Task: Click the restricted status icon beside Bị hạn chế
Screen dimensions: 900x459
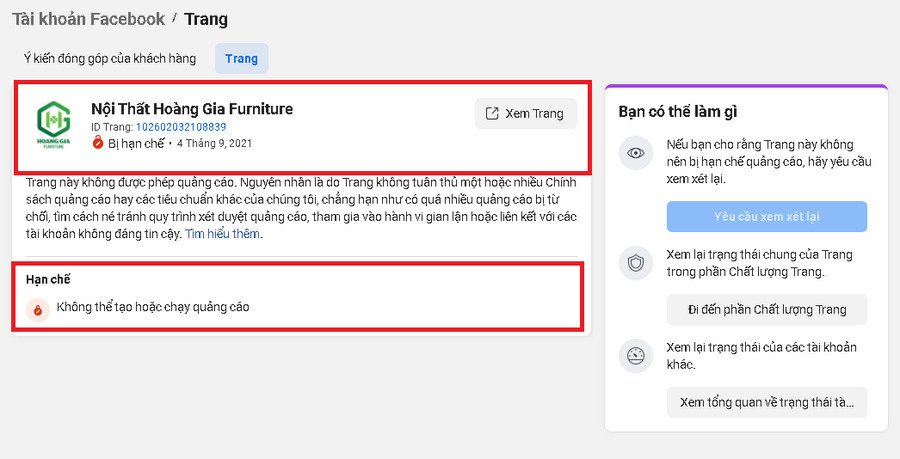Action: [98, 144]
